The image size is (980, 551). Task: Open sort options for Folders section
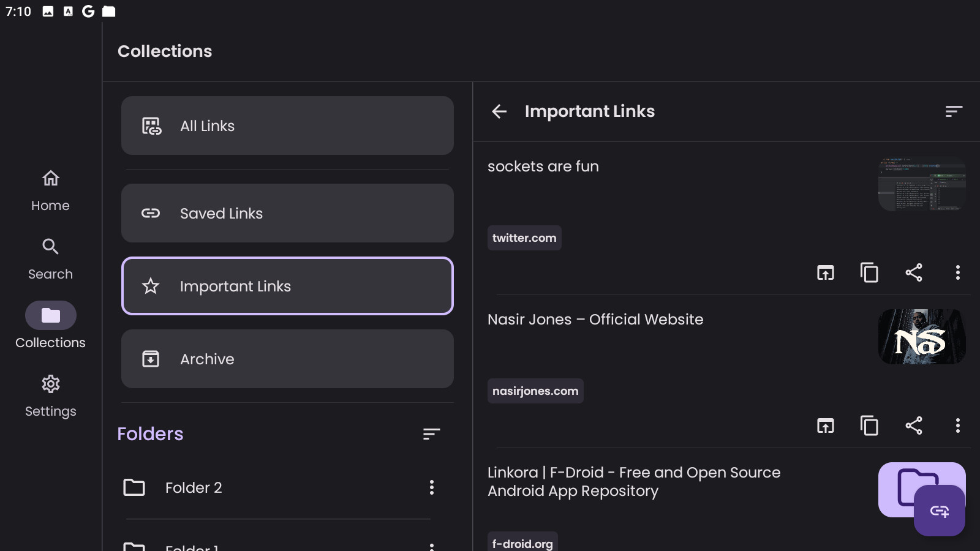click(431, 434)
